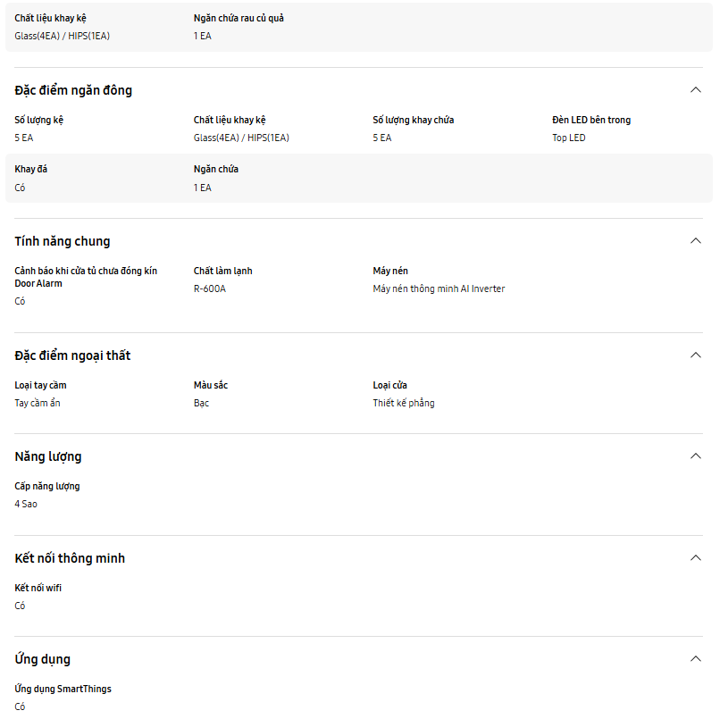Screen dimensions: 728x719
Task: Collapse the Ứng dụng section chevron
Action: click(695, 659)
